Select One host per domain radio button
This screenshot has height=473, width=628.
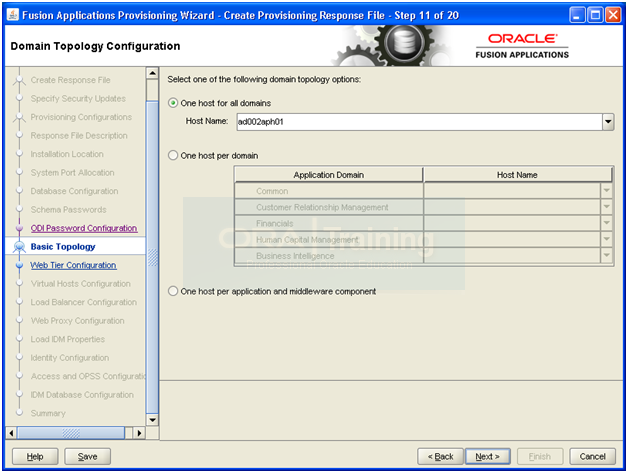173,155
